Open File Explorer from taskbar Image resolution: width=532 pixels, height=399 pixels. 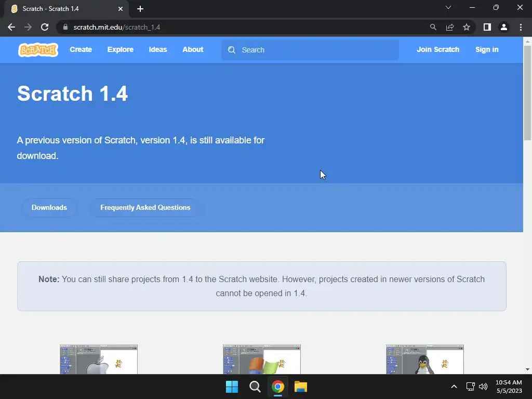pos(301,387)
